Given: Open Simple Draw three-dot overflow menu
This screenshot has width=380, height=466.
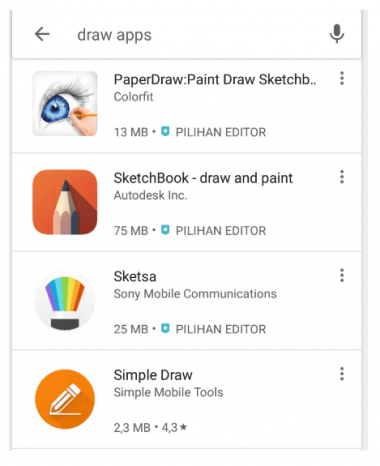Looking at the screenshot, I should pyautogui.click(x=342, y=374).
